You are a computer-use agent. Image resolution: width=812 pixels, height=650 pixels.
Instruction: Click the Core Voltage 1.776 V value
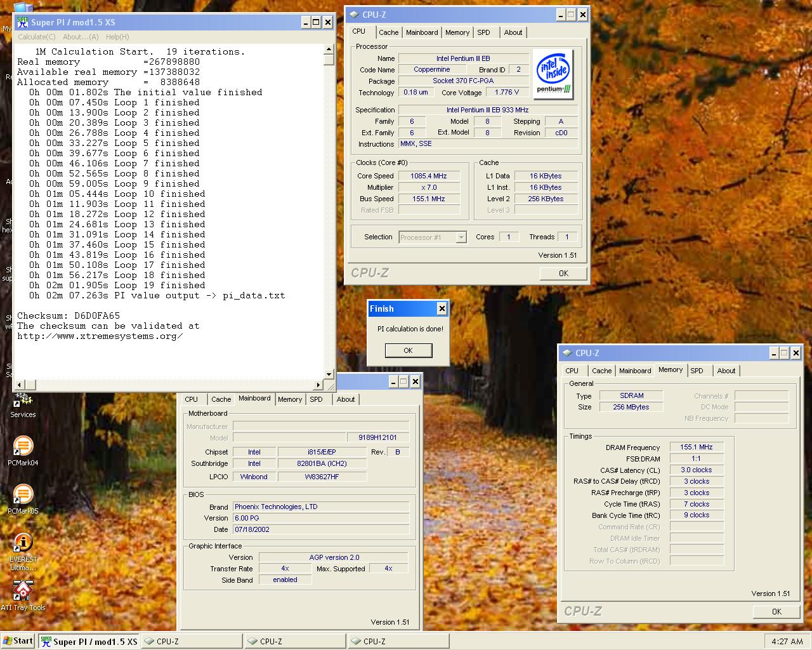click(x=507, y=92)
